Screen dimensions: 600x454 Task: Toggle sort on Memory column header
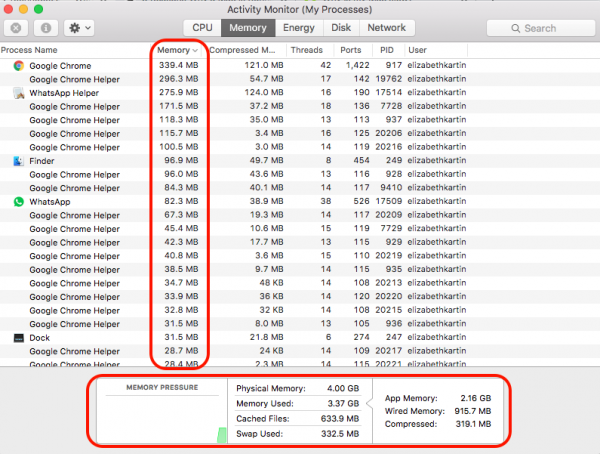(x=178, y=50)
